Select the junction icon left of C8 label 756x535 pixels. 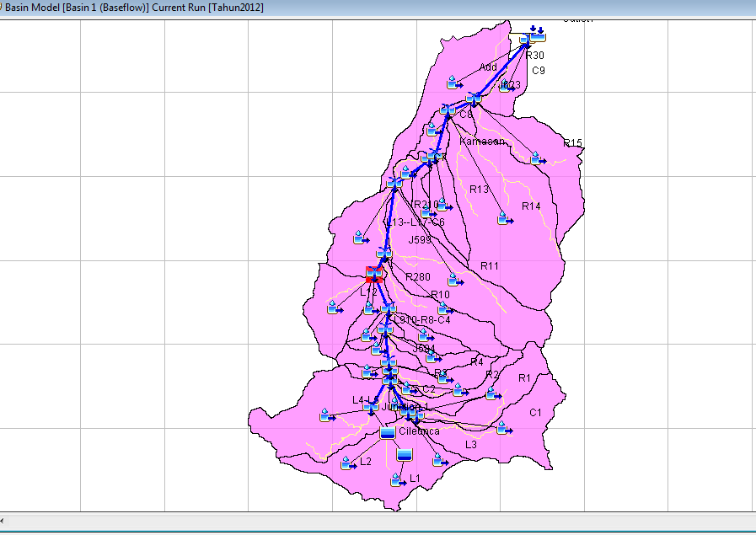coord(447,111)
